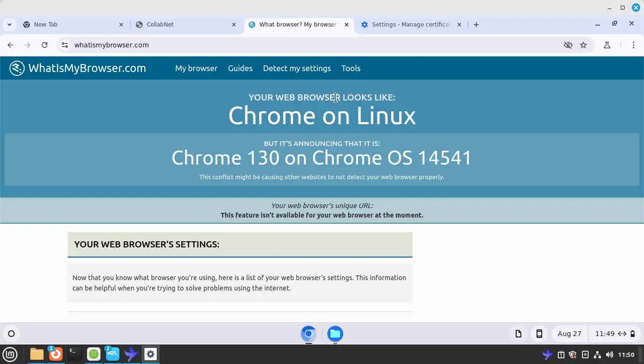Open ChromeOS launcher circle button

point(11,334)
